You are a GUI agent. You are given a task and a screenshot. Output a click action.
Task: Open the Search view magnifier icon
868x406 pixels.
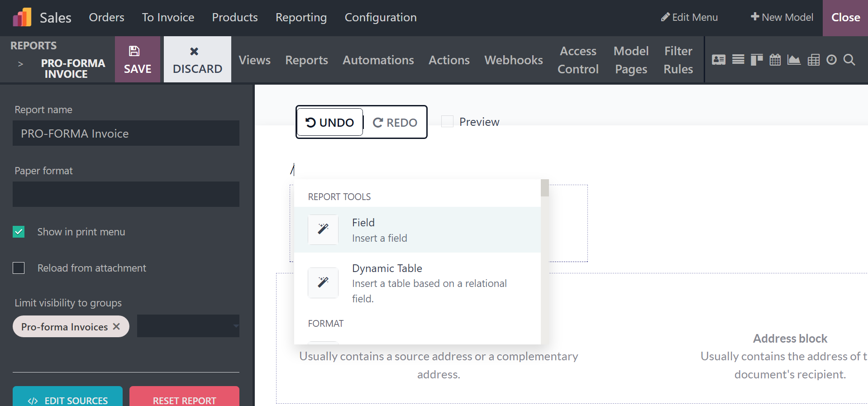tap(849, 60)
